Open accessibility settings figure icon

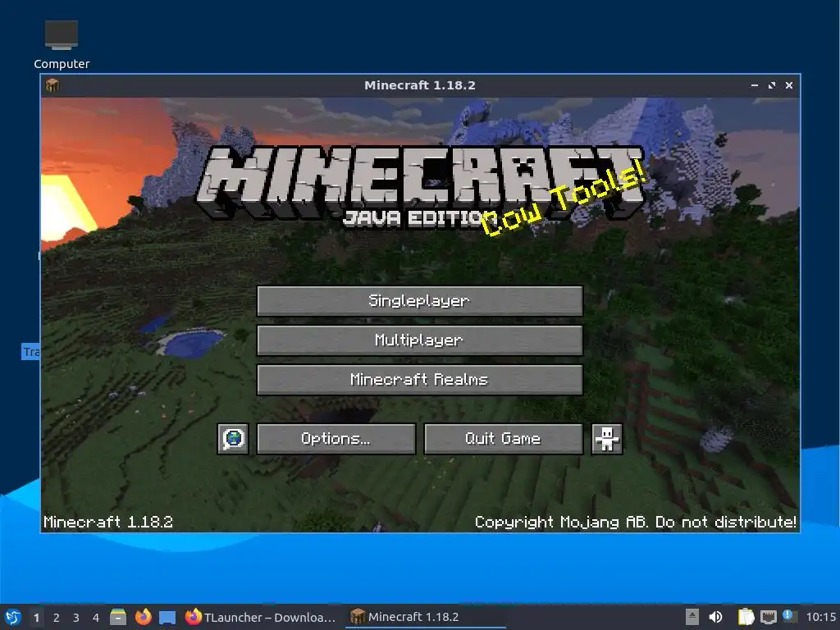[x=606, y=439]
